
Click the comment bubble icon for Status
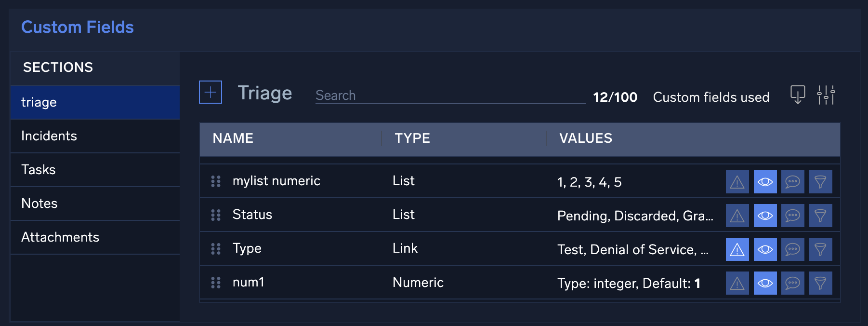click(x=792, y=216)
